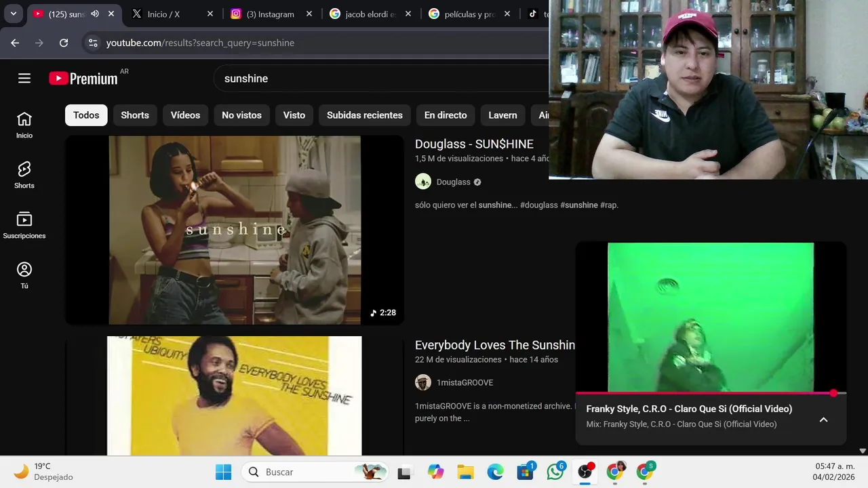Open Suscripciones in the sidebar
Screen dimensions: 868x488
click(x=24, y=225)
